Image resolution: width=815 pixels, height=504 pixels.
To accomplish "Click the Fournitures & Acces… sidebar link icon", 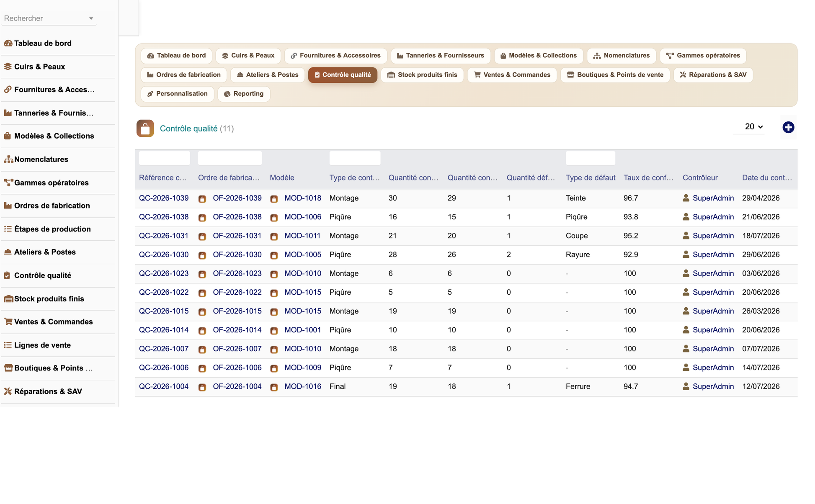I will (x=8, y=90).
